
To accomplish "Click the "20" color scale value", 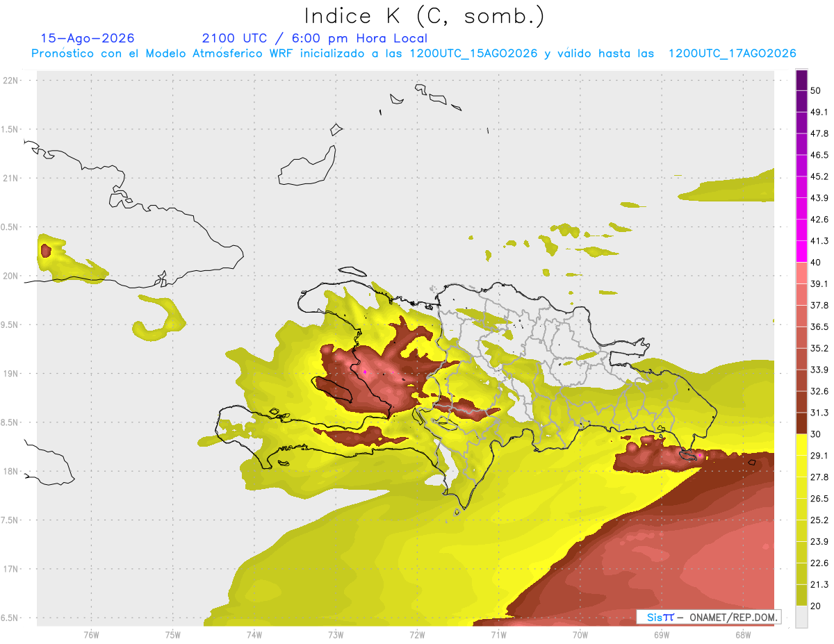I will point(817,606).
